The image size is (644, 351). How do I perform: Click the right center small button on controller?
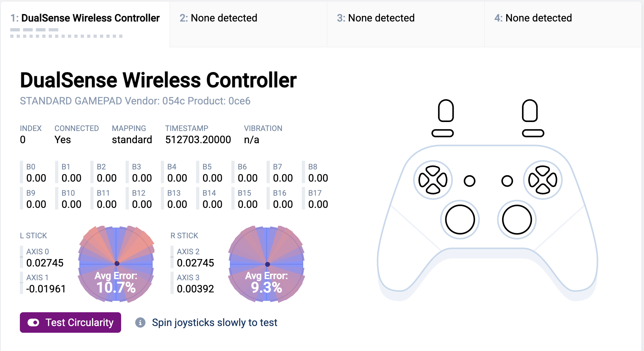pos(507,181)
